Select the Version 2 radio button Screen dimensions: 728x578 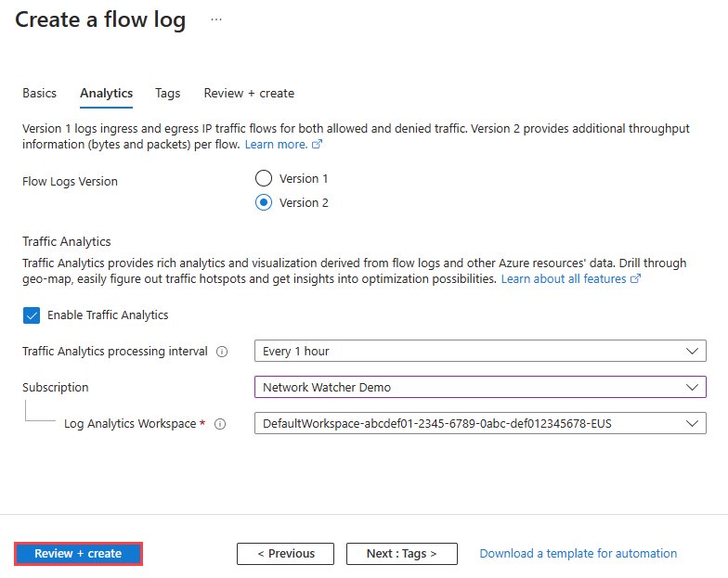pos(264,202)
